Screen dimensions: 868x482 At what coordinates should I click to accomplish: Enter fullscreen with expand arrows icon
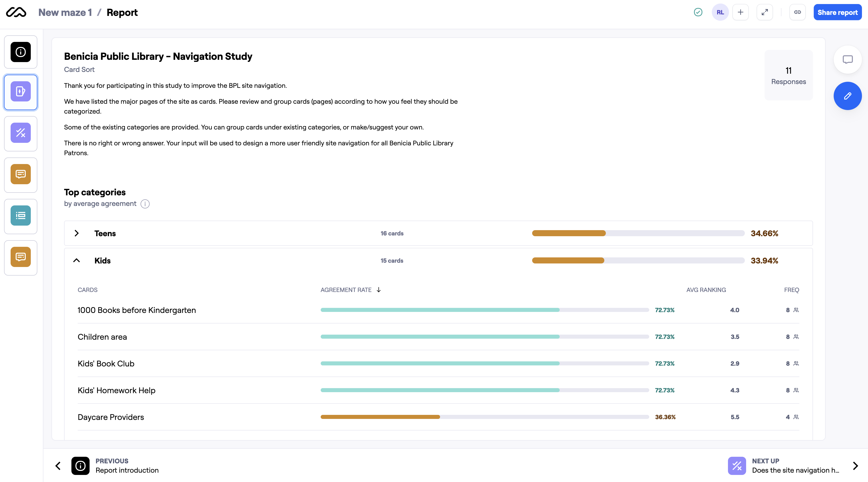pos(765,12)
